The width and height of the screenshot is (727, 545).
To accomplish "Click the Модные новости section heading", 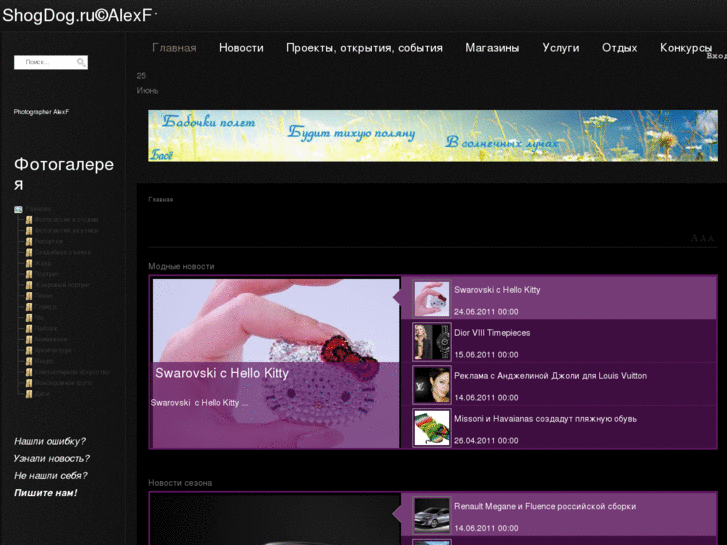I will pyautogui.click(x=181, y=266).
